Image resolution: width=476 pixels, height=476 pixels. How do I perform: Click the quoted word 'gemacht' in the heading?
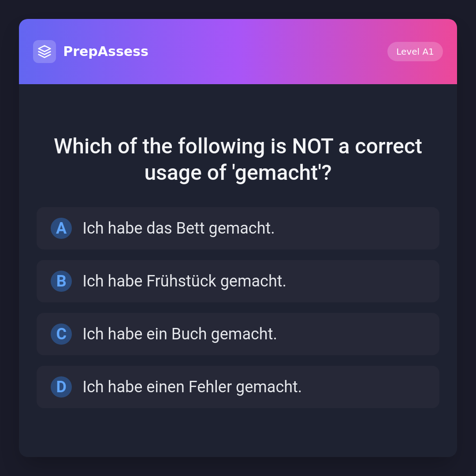(x=276, y=173)
